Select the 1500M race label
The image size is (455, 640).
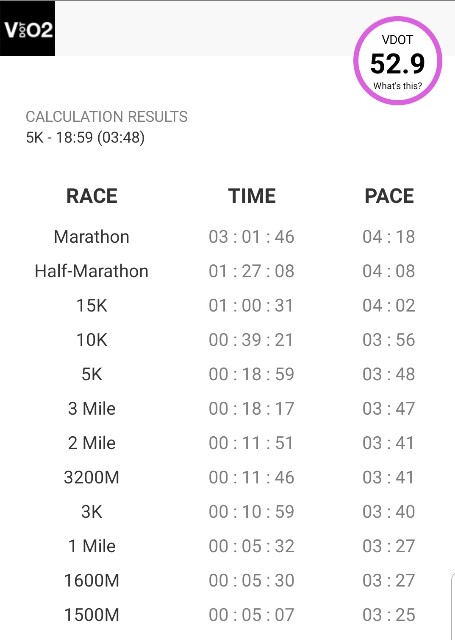click(91, 615)
